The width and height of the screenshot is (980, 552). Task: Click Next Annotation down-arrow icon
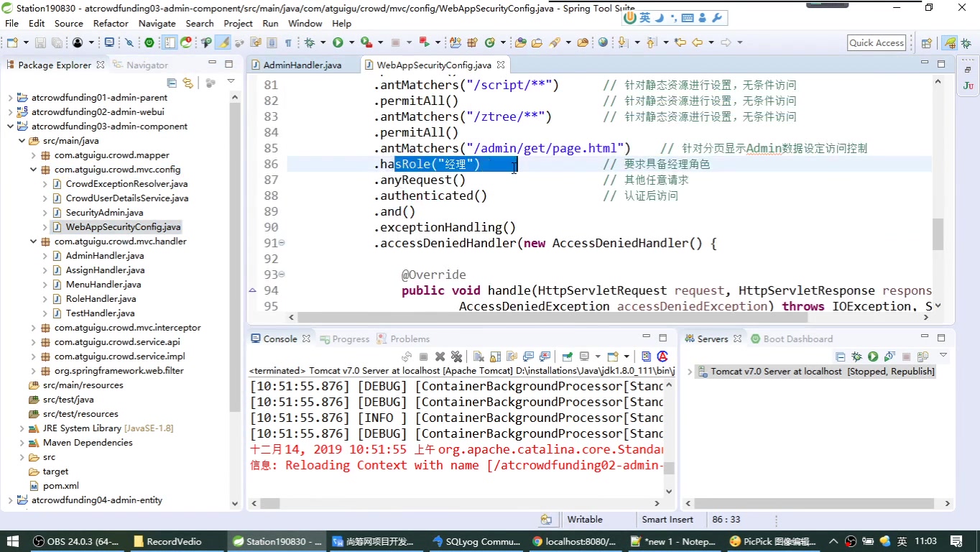623,43
